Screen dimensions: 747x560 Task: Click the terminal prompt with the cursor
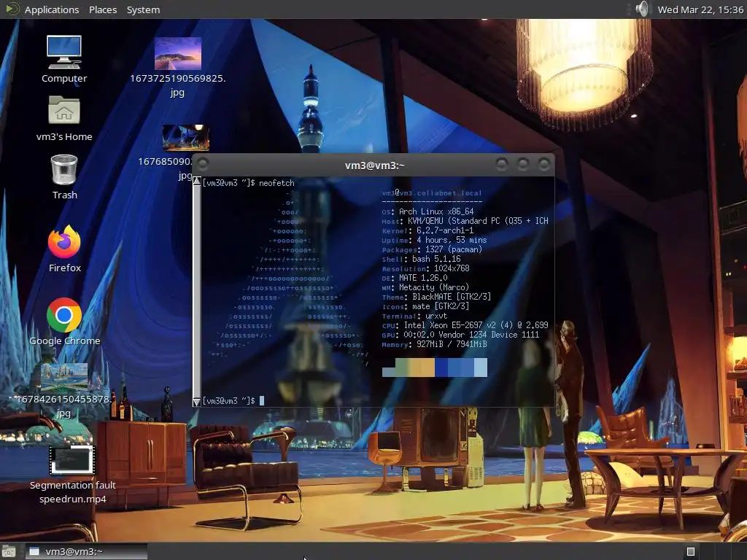(233, 401)
